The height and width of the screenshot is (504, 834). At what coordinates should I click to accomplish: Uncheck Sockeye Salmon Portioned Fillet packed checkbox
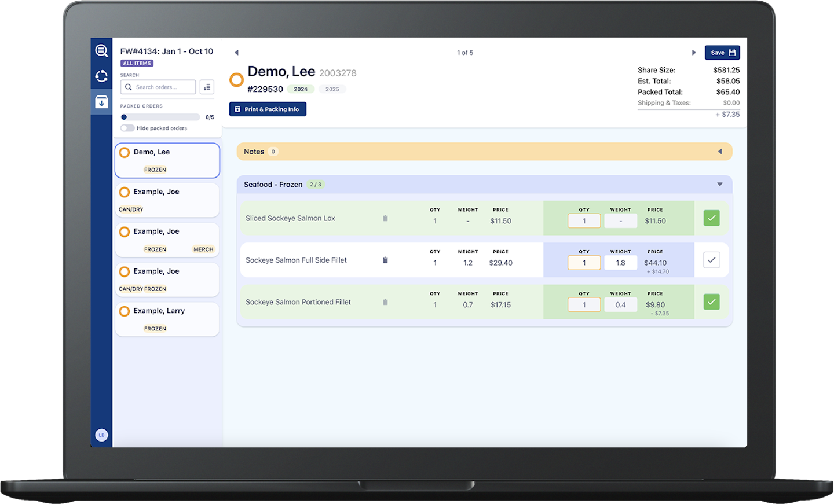pos(711,302)
